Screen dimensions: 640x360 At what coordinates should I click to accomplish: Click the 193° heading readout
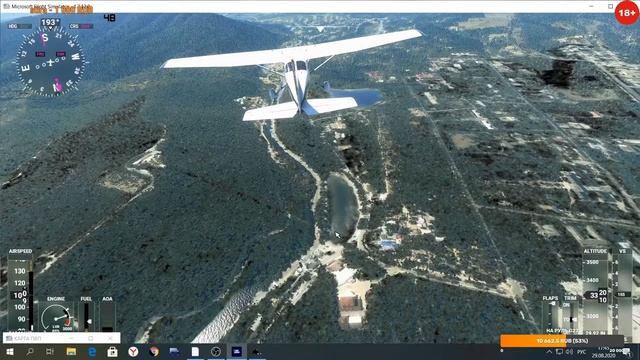[50, 22]
